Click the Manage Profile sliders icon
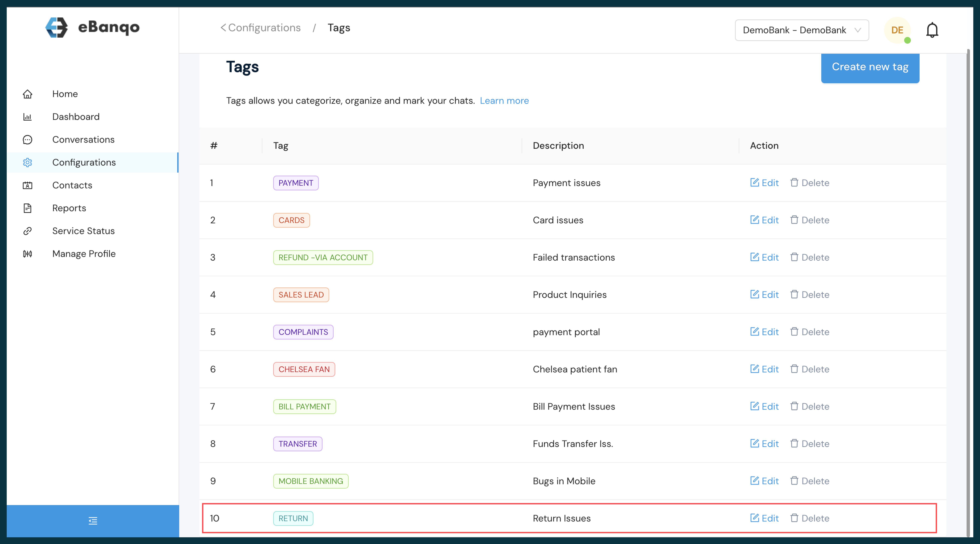This screenshot has width=980, height=544. tap(27, 254)
